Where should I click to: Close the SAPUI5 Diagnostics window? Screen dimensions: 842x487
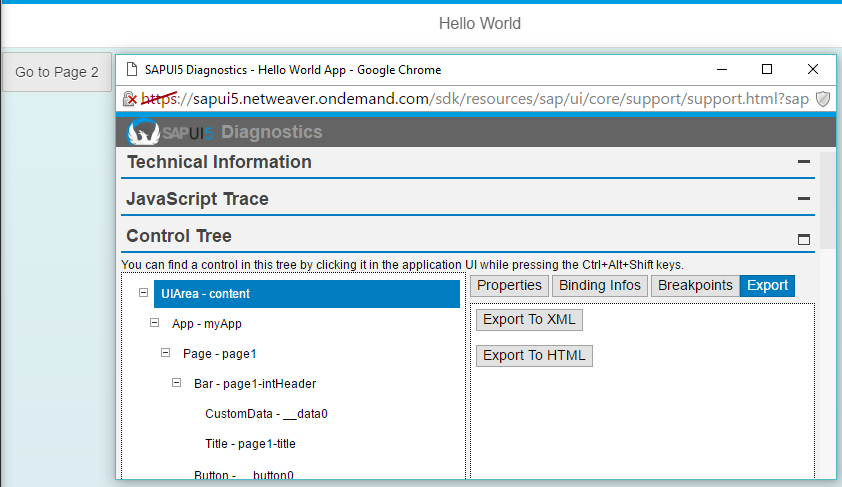point(812,70)
